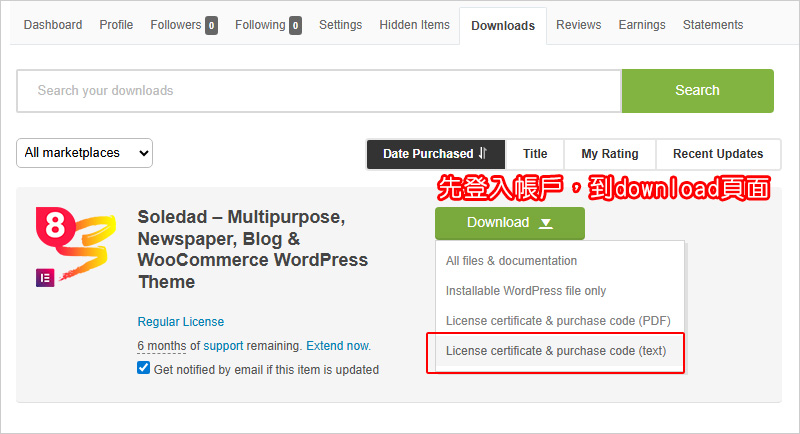800x434 pixels.
Task: Click the Elementor badge icon on thumbnail
Action: click(45, 278)
